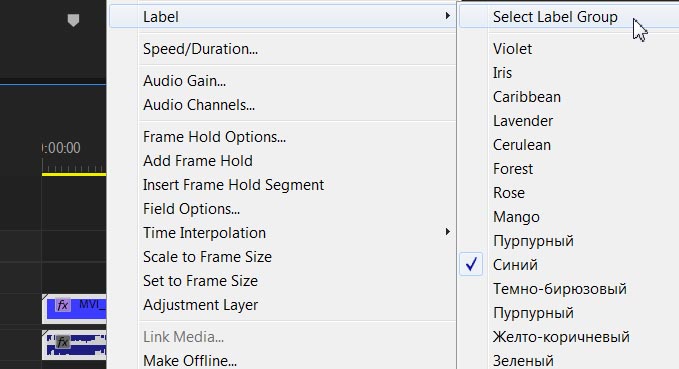This screenshot has height=369, width=679.
Task: Apply the Mango label
Action: coord(516,217)
